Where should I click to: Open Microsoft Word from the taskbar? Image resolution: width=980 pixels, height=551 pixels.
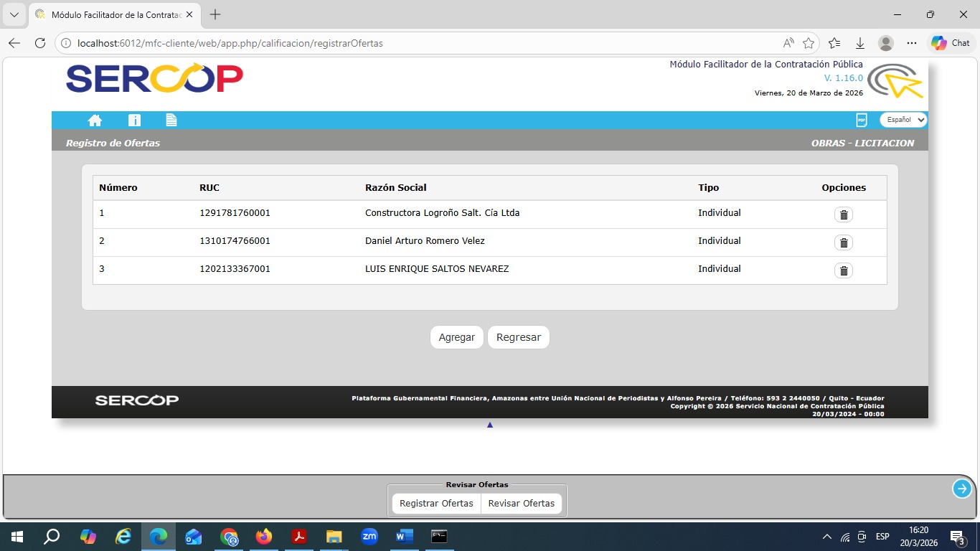tap(405, 537)
